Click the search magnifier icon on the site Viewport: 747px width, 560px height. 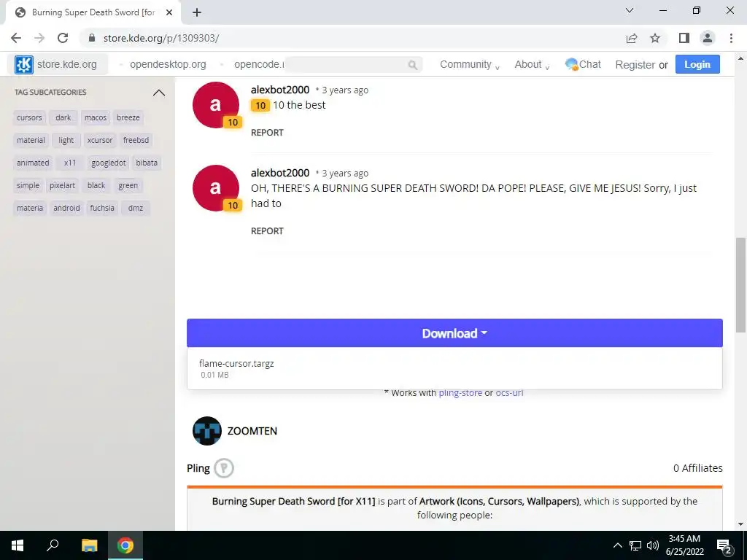413,65
